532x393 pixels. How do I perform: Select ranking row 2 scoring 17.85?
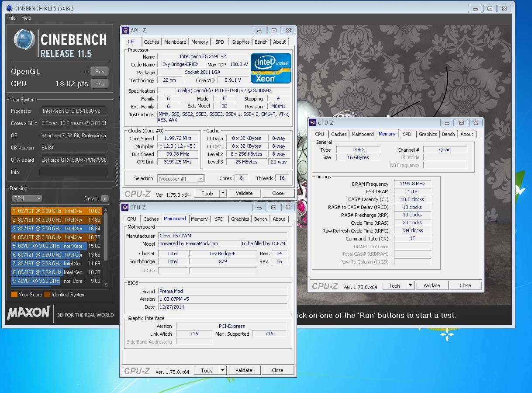[x=56, y=219]
